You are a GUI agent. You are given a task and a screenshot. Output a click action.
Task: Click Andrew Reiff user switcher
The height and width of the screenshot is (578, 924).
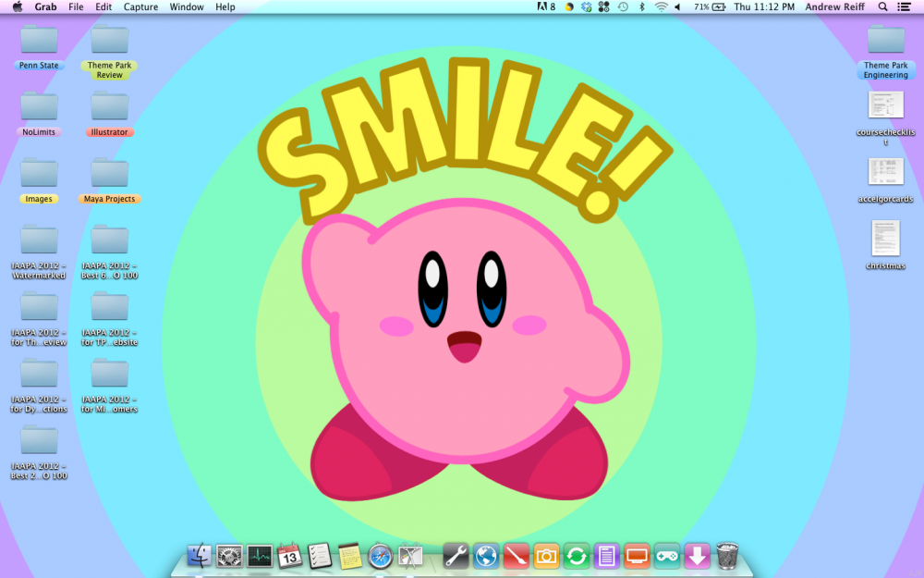[x=834, y=6]
